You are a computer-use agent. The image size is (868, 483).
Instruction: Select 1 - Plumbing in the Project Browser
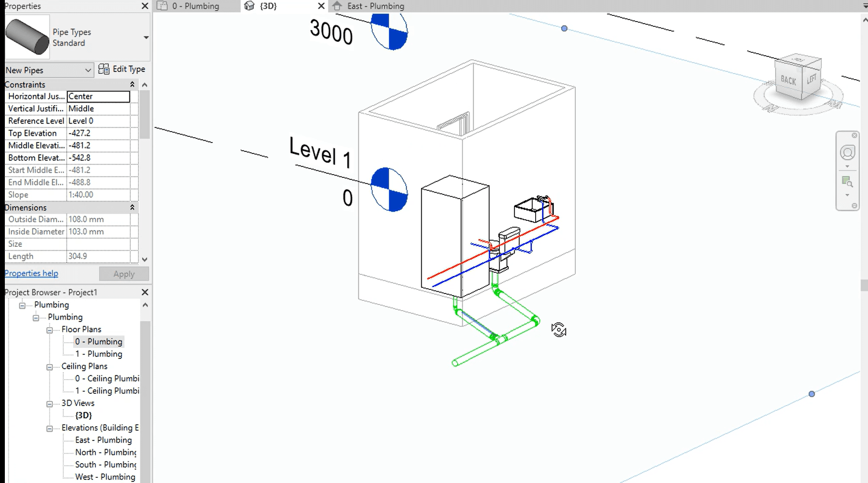(x=99, y=354)
